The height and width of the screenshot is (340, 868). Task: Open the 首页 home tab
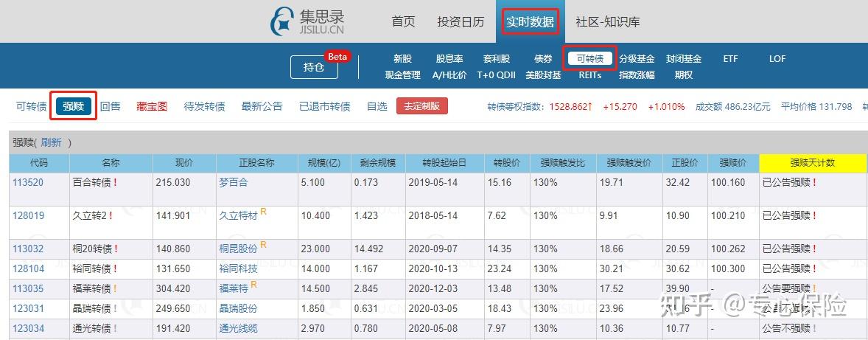coord(403,22)
